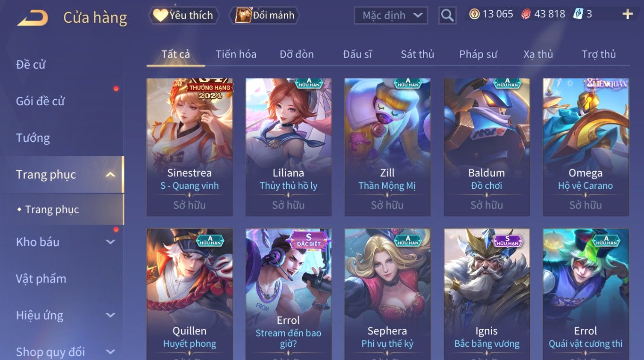Select Liliana Thủy thủ hồ ly skin
This screenshot has height=360, width=644.
[288, 147]
